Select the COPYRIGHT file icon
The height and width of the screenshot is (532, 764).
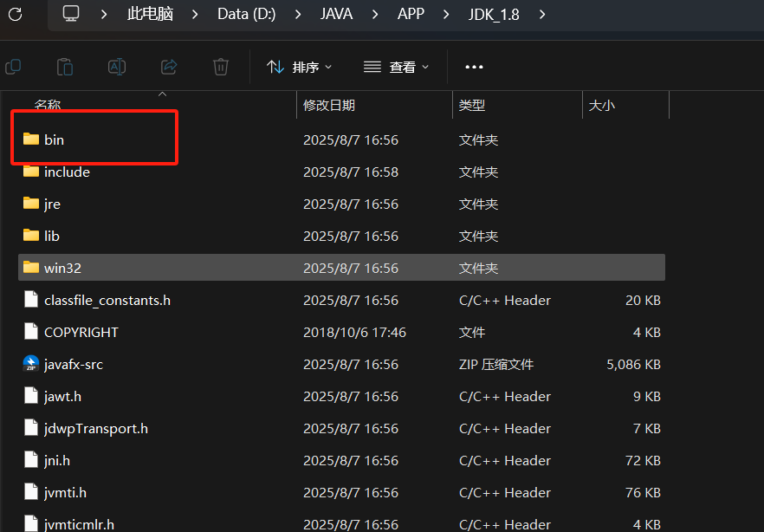31,332
